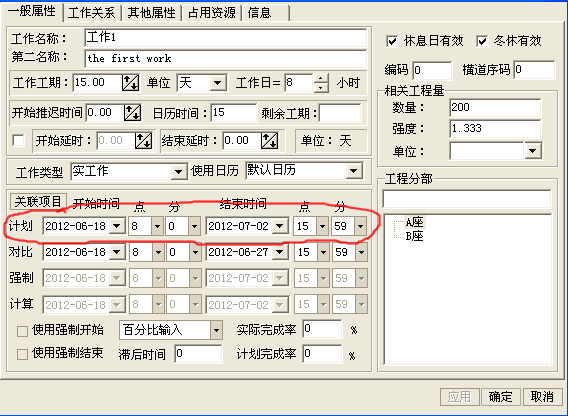
Task: Click the 关联项目 button
Action: coord(38,201)
